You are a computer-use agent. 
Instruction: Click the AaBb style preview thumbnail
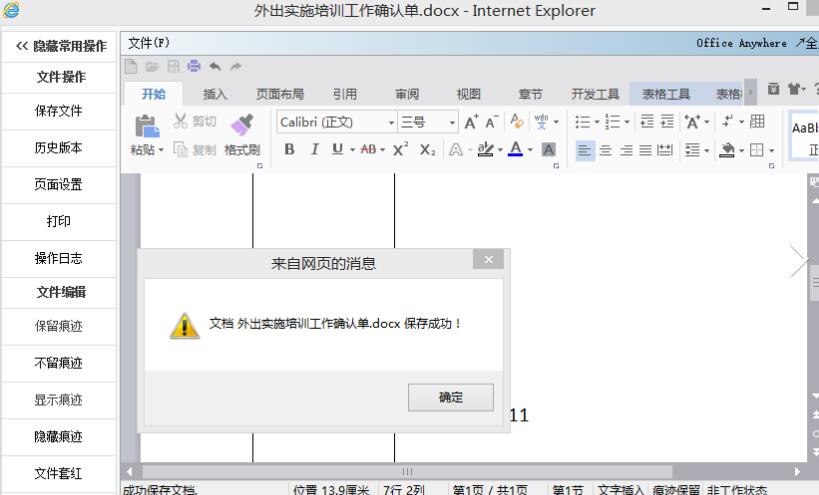(804, 136)
